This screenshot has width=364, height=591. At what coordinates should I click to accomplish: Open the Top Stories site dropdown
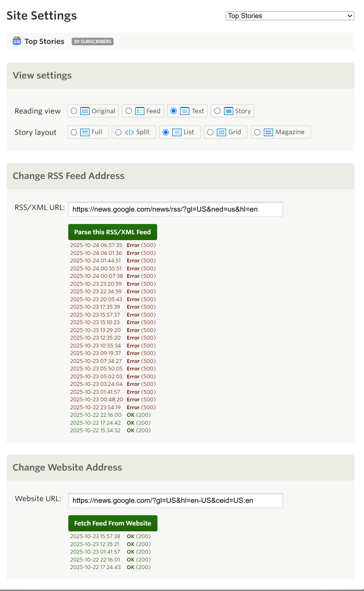tap(290, 16)
